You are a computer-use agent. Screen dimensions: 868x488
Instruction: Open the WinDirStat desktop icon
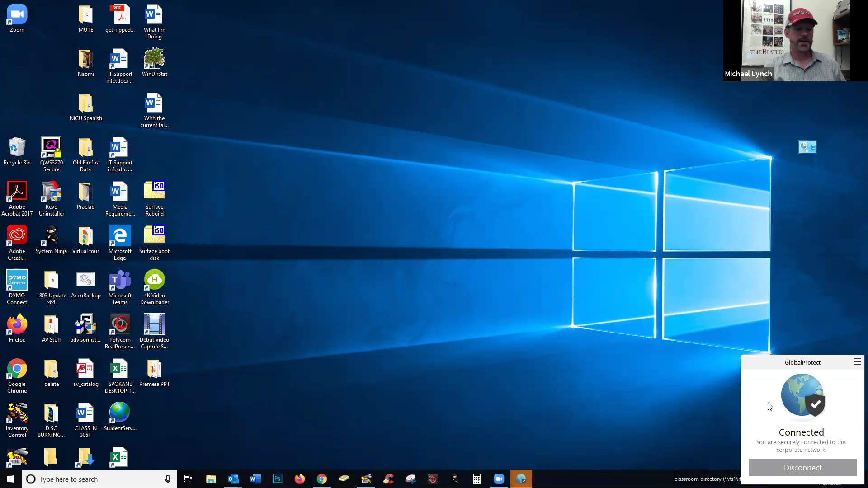point(155,63)
